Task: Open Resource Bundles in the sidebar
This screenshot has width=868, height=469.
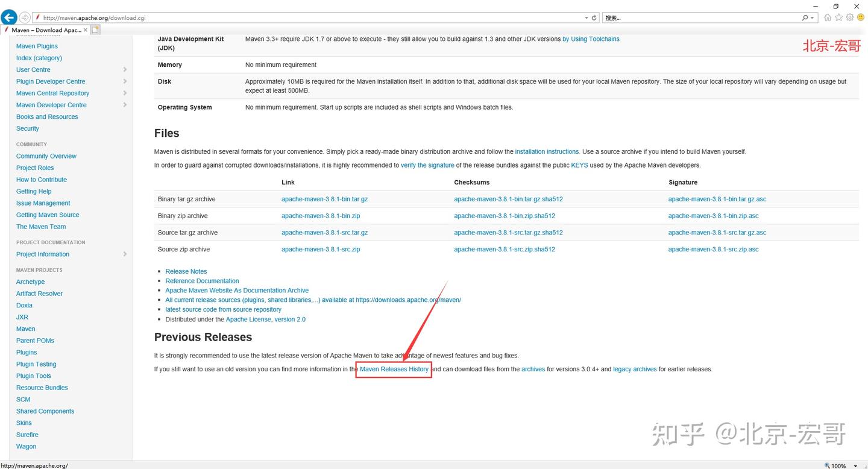Action: [x=42, y=388]
